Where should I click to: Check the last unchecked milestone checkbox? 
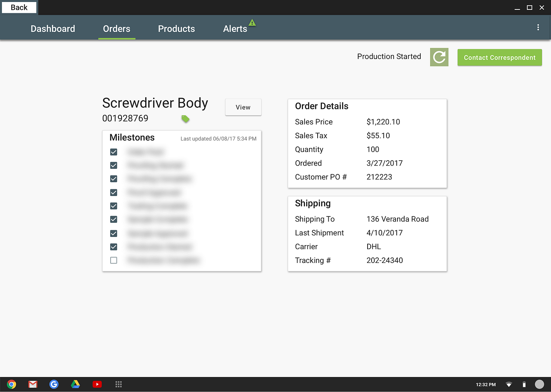[x=114, y=260]
